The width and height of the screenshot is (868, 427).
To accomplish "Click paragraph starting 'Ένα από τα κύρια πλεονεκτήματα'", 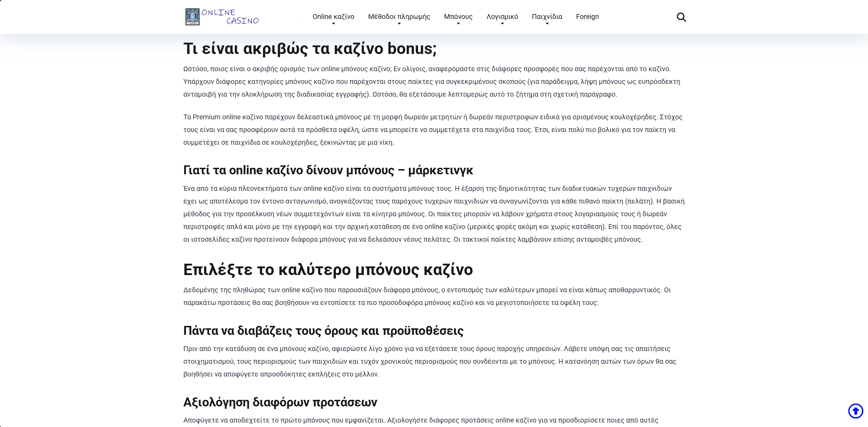I will [x=434, y=214].
